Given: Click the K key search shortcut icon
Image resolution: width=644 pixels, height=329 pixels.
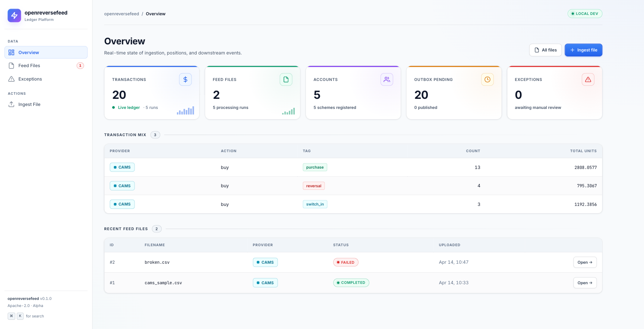Looking at the screenshot, I should (20, 316).
